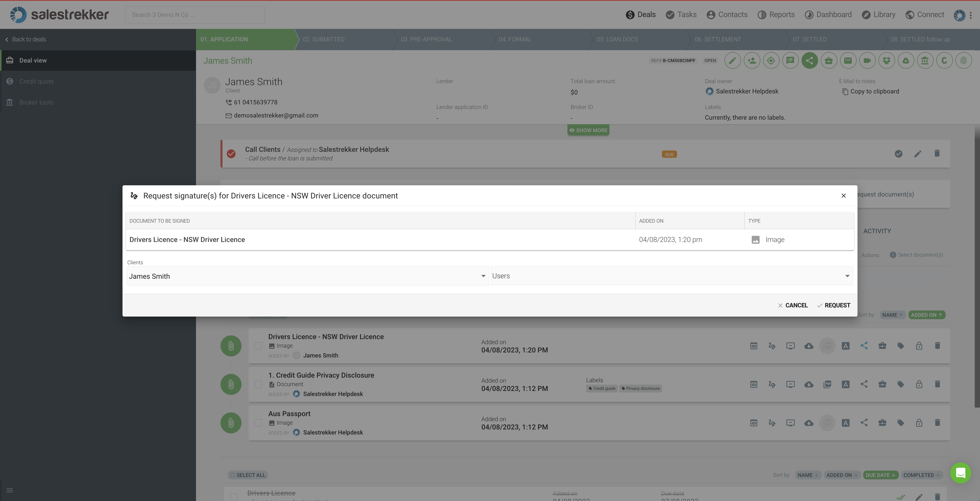
Task: Close the Request signature dialog
Action: click(843, 196)
